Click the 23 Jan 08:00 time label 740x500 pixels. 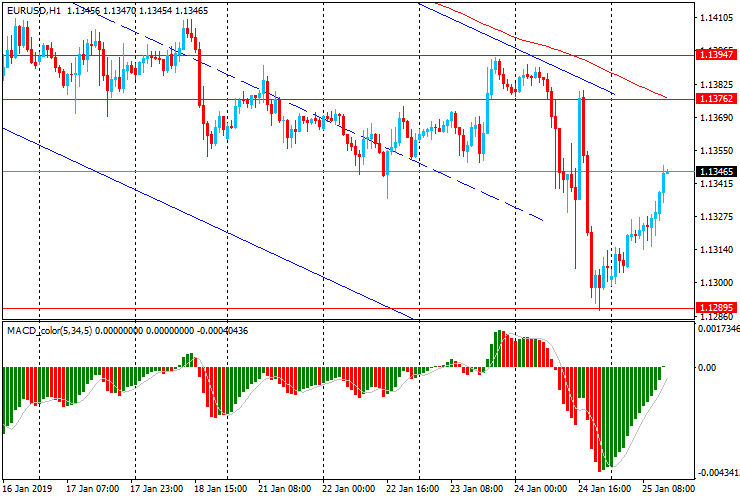(x=477, y=489)
